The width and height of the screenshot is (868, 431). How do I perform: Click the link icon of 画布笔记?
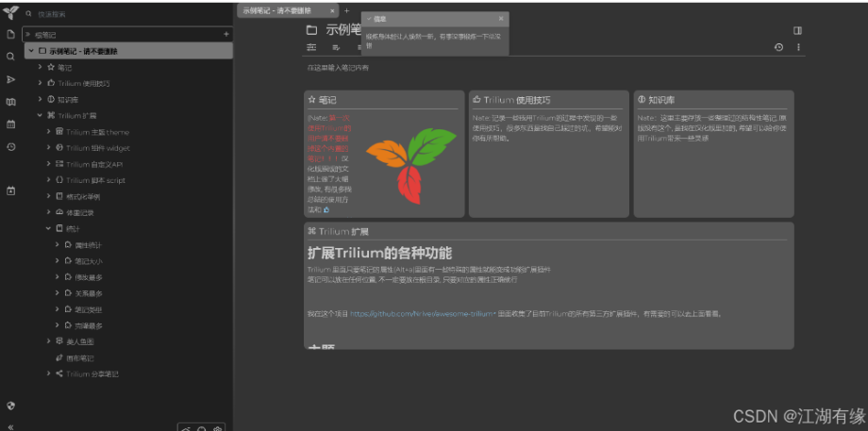[59, 358]
